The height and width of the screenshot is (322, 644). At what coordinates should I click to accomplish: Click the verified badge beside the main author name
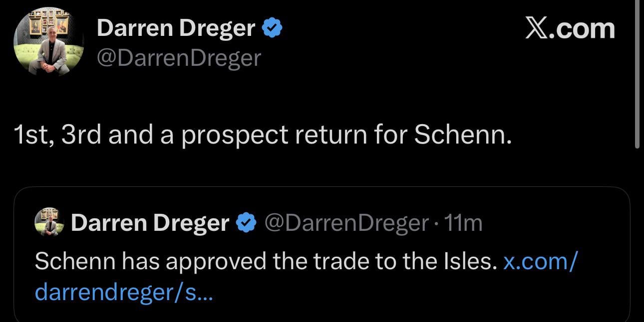pyautogui.click(x=273, y=28)
